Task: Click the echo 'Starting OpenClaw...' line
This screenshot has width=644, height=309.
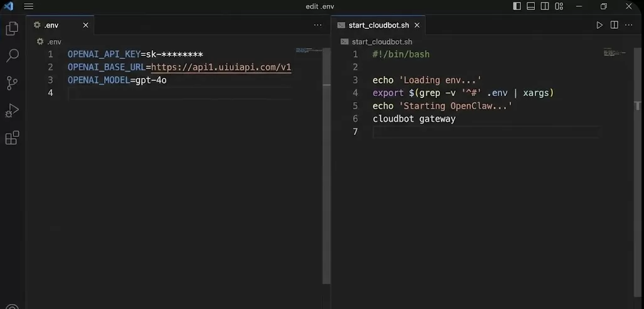Action: click(x=443, y=106)
